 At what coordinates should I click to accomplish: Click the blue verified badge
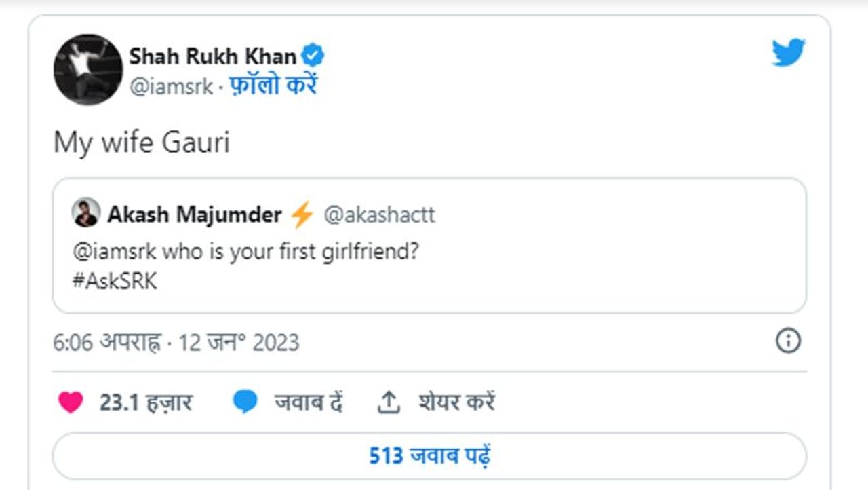point(313,56)
